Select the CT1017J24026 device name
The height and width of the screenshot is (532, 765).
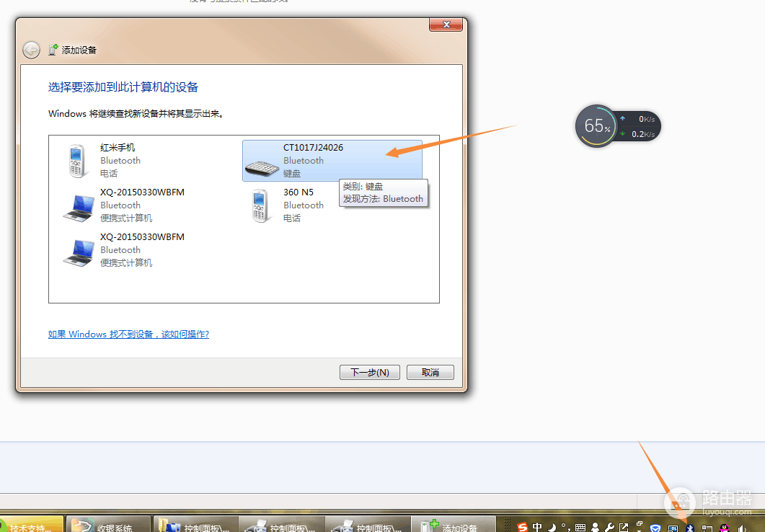point(313,147)
